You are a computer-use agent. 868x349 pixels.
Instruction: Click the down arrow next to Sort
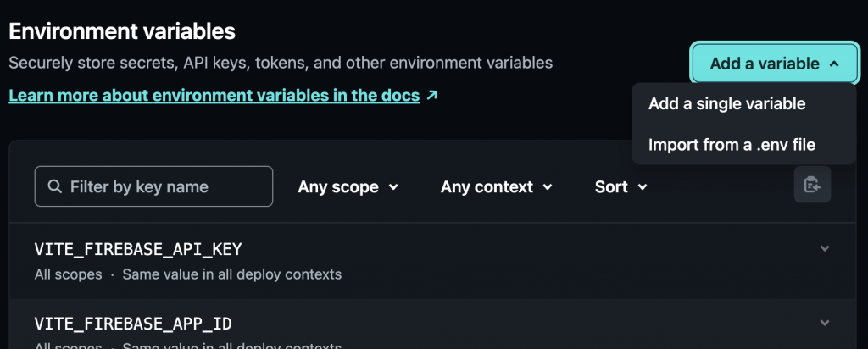(x=643, y=187)
